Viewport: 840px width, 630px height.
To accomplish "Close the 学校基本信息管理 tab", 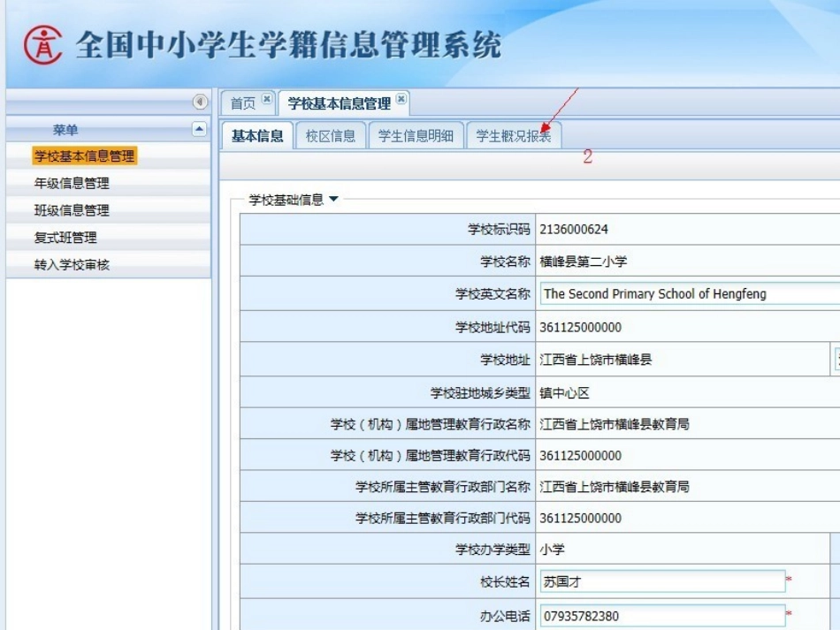I will [401, 99].
